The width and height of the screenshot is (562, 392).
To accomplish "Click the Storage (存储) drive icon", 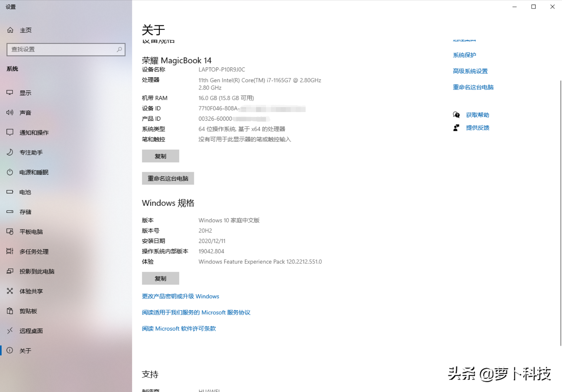I will point(10,212).
